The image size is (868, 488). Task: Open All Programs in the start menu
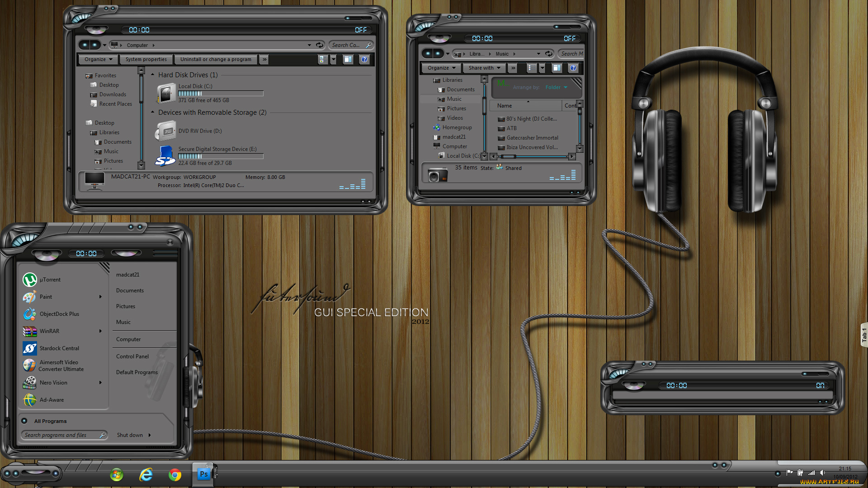click(50, 421)
